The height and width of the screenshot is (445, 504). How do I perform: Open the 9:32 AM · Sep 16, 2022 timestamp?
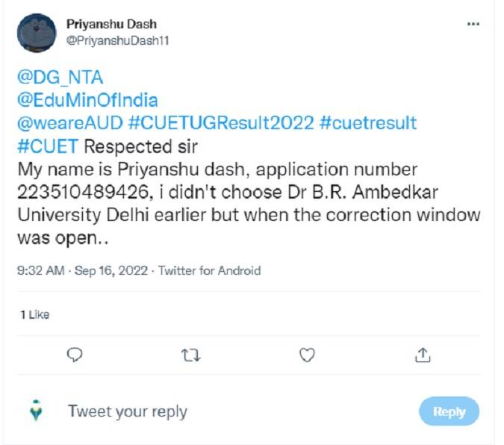pos(83,270)
